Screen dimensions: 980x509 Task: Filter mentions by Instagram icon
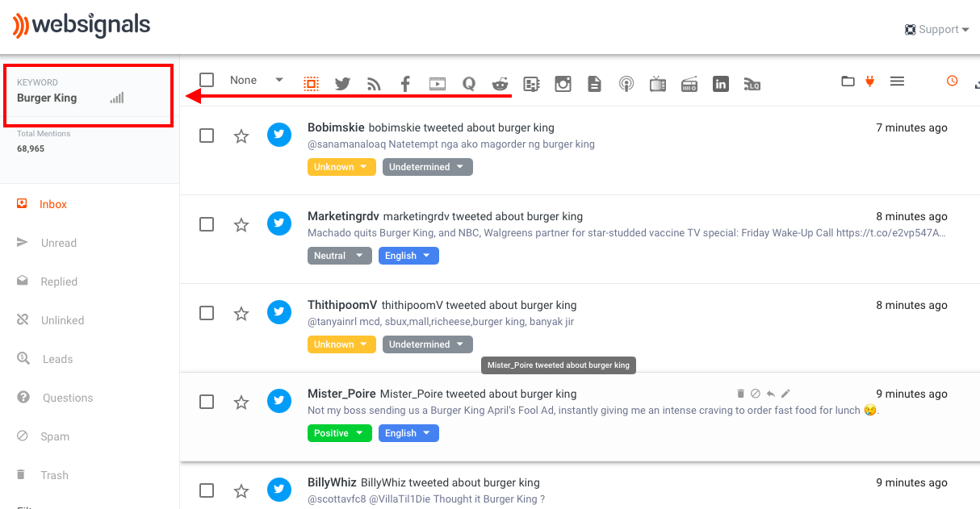coord(563,83)
